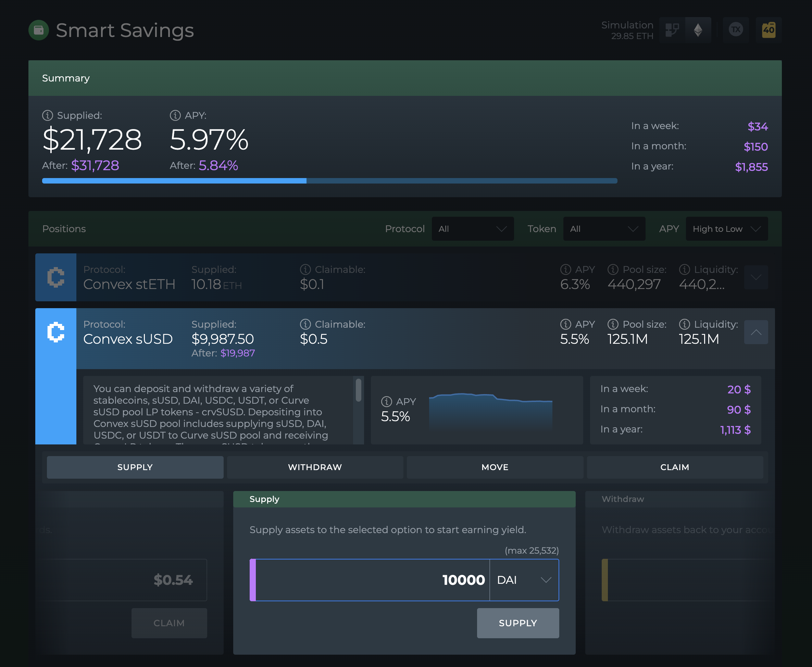Click the $1,855 yearly earnings value
The height and width of the screenshot is (667, 812).
point(751,167)
